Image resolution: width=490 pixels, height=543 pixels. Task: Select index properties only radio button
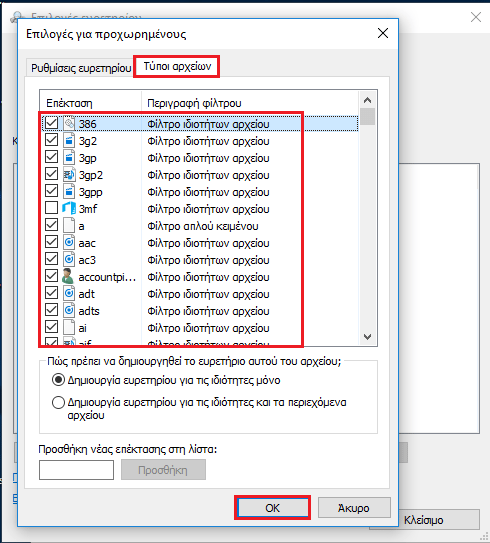tap(58, 380)
